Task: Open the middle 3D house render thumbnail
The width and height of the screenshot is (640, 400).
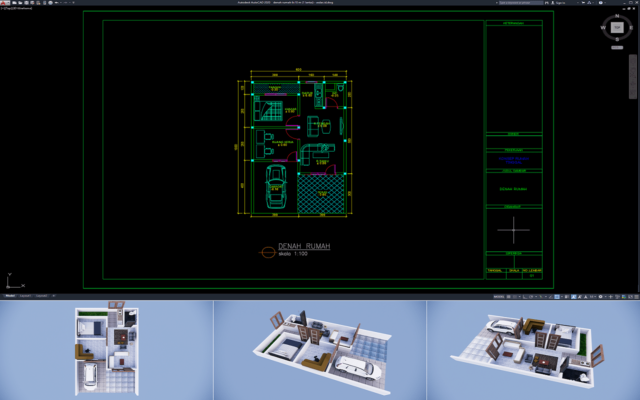Action: (x=320, y=350)
